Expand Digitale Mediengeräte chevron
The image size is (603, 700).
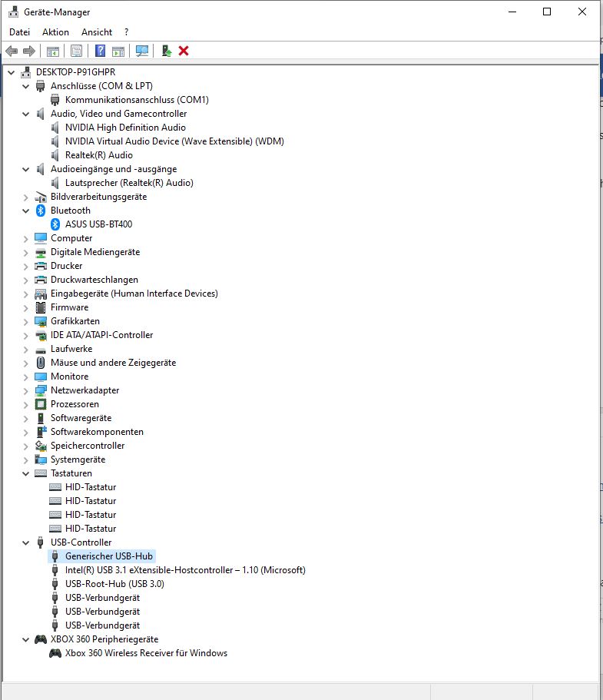(x=26, y=252)
